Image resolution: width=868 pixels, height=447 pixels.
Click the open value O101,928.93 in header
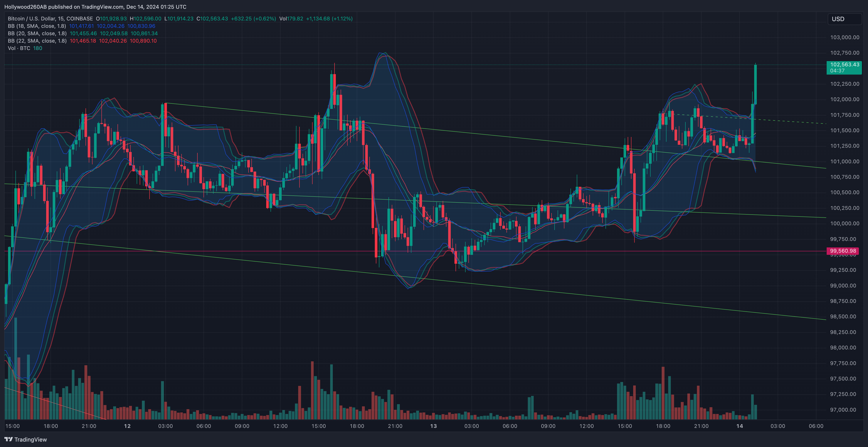click(x=111, y=18)
